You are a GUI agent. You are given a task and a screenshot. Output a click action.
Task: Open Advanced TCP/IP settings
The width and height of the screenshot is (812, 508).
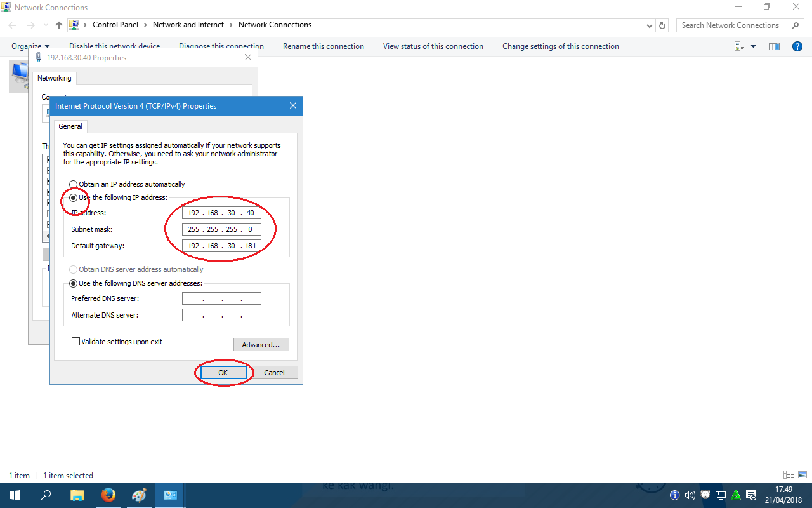click(261, 344)
